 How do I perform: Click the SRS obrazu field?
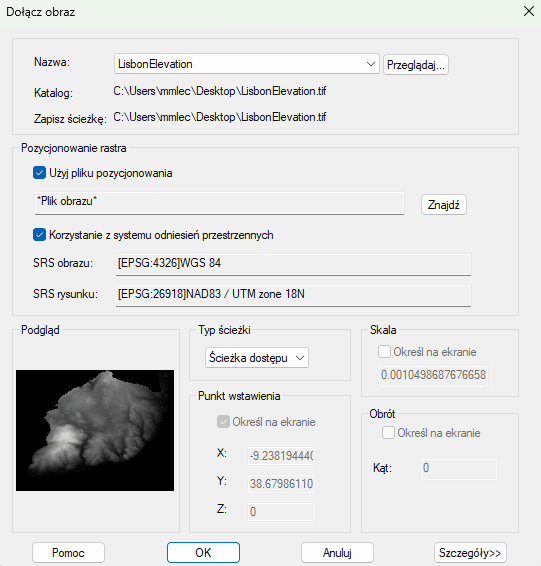(293, 264)
